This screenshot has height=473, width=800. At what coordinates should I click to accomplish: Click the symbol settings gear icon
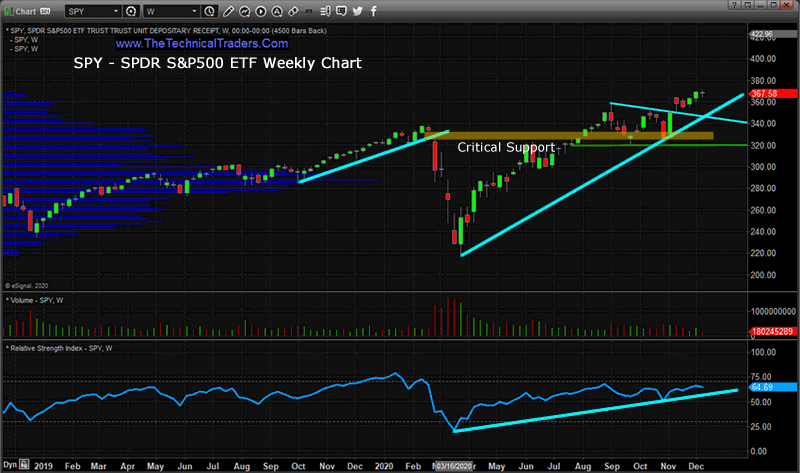[131, 11]
